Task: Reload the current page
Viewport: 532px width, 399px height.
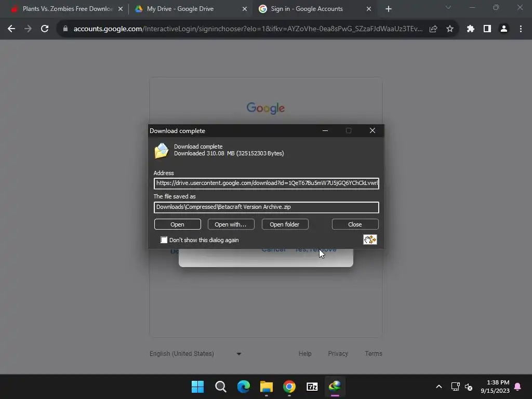Action: [45, 29]
